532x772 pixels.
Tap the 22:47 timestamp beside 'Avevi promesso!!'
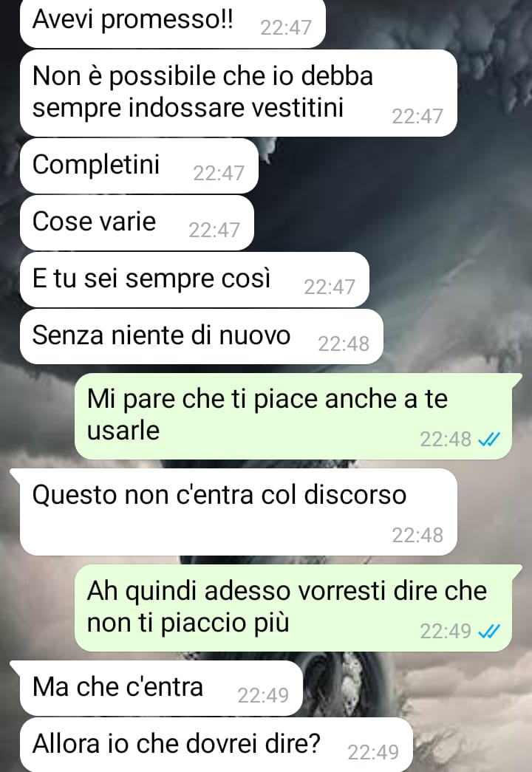[x=286, y=27]
